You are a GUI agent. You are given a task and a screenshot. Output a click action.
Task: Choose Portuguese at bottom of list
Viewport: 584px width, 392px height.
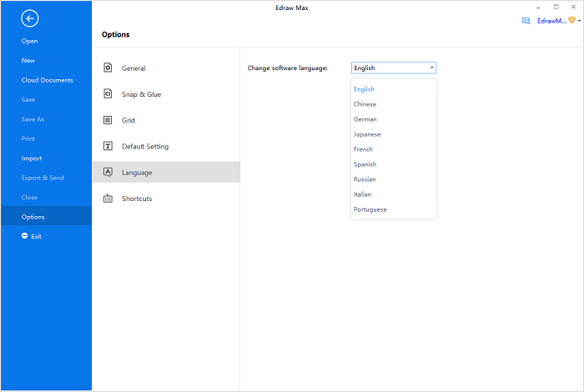click(x=370, y=209)
